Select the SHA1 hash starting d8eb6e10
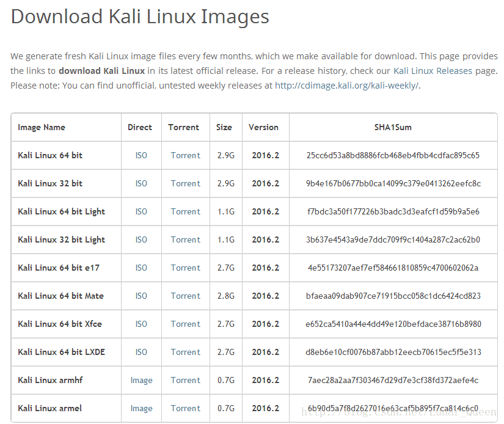 [393, 352]
